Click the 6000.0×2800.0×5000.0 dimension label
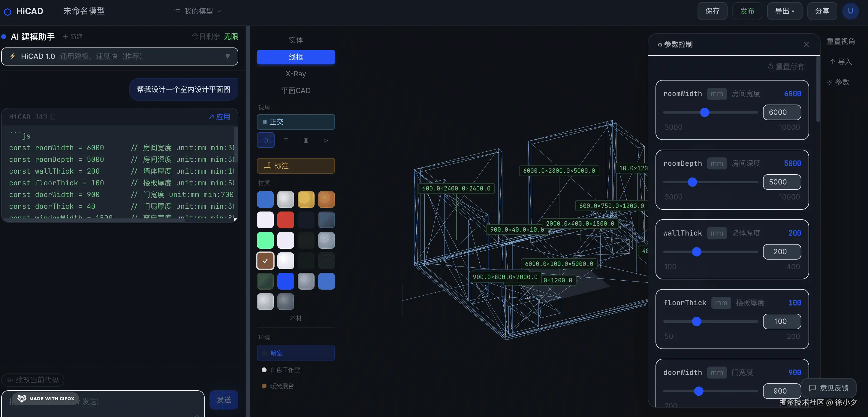 [559, 171]
